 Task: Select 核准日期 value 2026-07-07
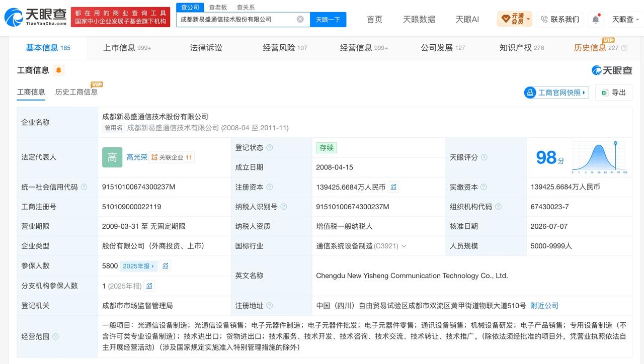click(549, 226)
